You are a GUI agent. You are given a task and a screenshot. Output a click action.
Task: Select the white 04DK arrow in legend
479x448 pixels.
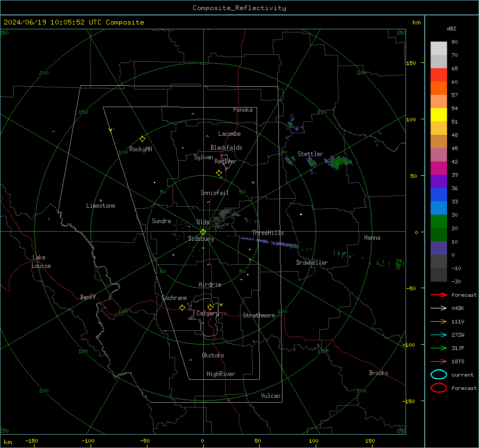tap(439, 308)
